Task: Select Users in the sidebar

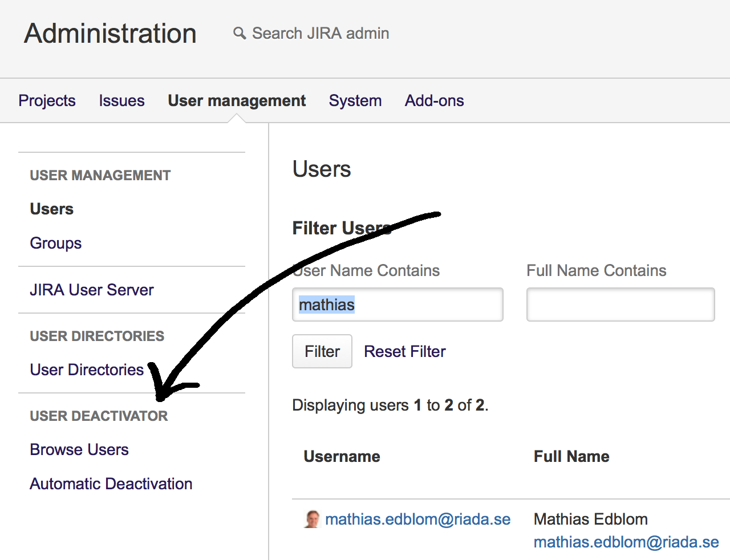Action: 52,209
